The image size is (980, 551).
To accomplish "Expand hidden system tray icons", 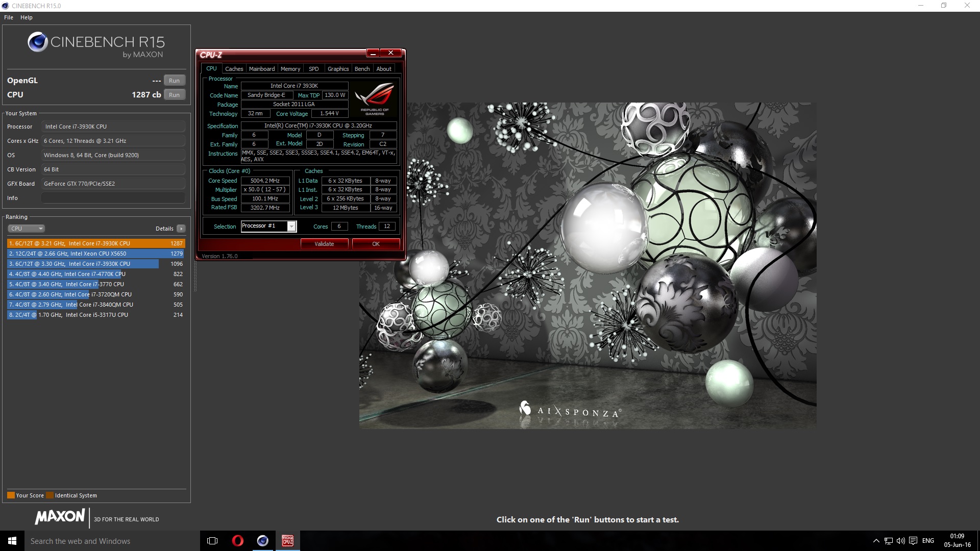I will point(875,541).
